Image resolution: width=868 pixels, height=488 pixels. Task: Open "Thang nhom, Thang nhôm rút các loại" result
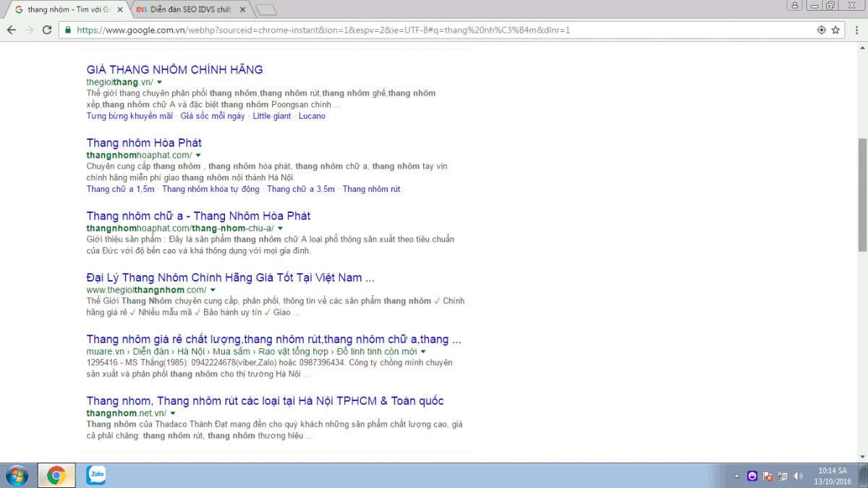tap(265, 400)
